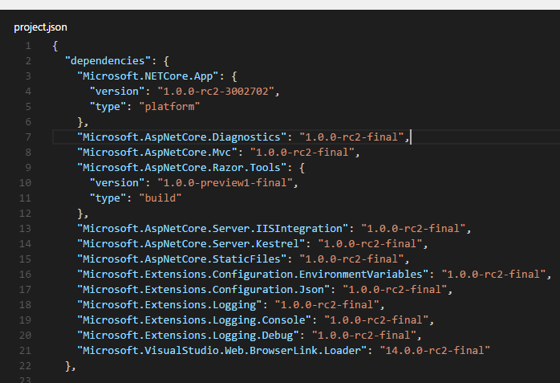The width and height of the screenshot is (560, 383).
Task: Click version value on the Logging.Debug line
Action: point(364,335)
